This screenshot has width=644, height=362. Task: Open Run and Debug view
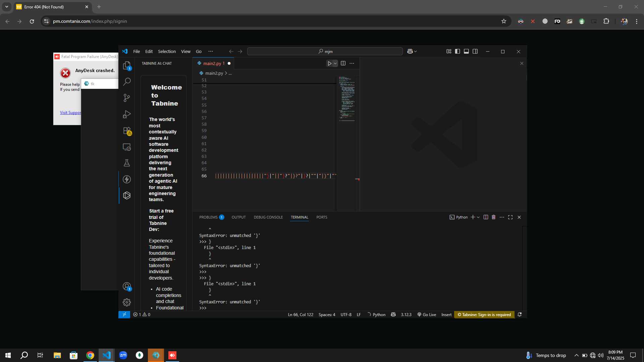[x=127, y=114]
